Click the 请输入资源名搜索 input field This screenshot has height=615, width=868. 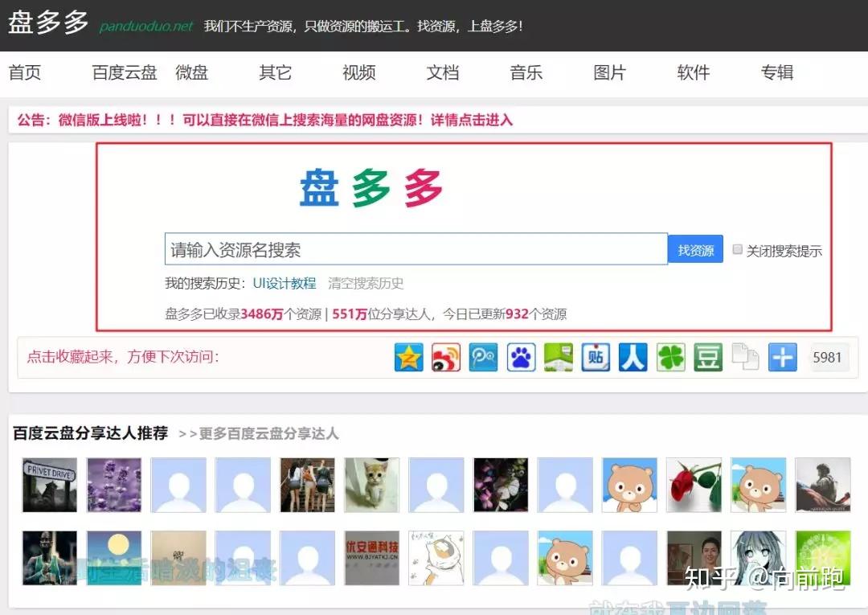[x=416, y=249]
